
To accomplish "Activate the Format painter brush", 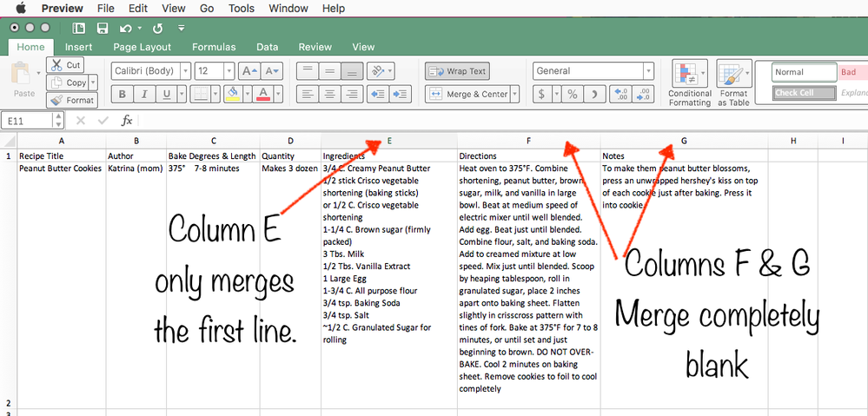I will pyautogui.click(x=72, y=100).
